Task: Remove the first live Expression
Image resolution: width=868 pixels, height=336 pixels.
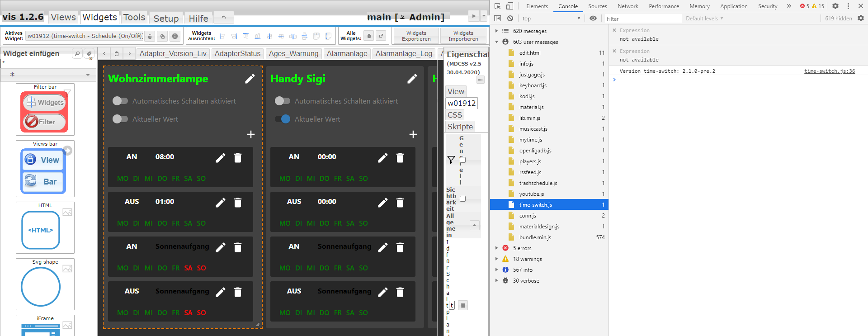Action: pos(614,30)
